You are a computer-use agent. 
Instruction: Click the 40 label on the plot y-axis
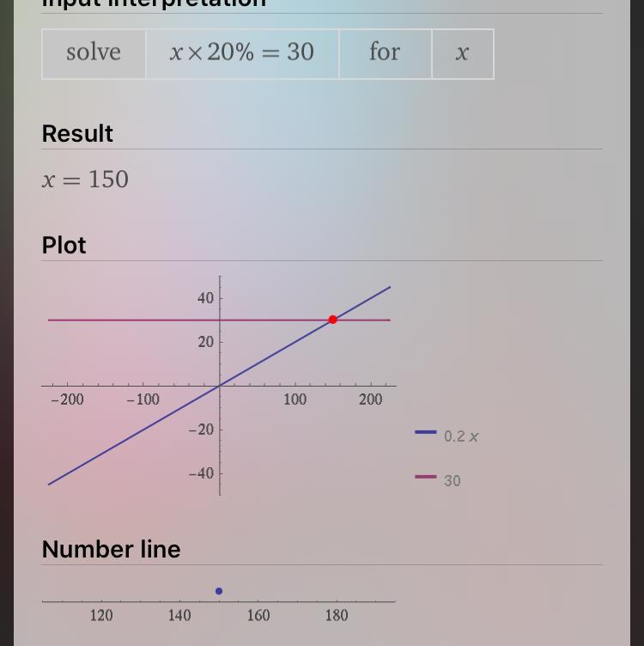(205, 299)
